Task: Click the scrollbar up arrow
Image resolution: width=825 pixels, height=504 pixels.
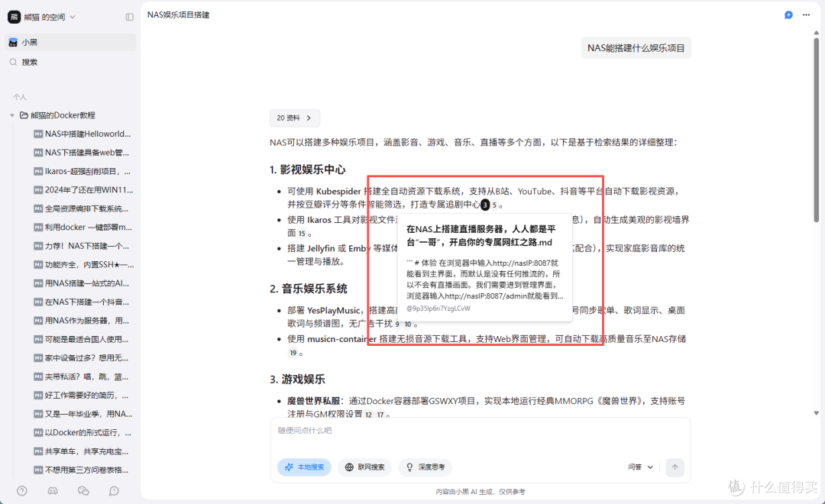Action: [816, 33]
